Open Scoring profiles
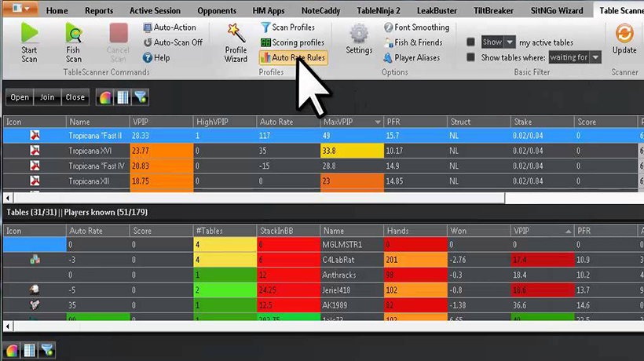 click(x=292, y=42)
